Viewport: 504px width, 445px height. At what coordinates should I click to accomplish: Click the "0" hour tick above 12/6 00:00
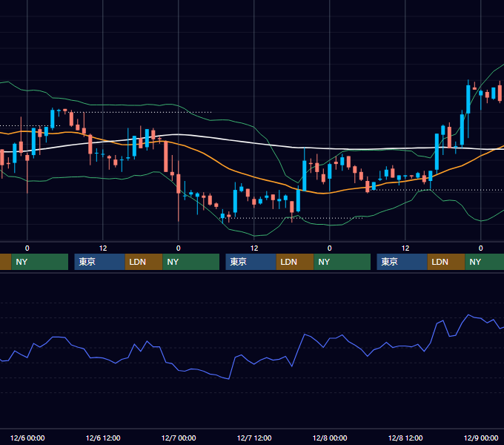27,248
